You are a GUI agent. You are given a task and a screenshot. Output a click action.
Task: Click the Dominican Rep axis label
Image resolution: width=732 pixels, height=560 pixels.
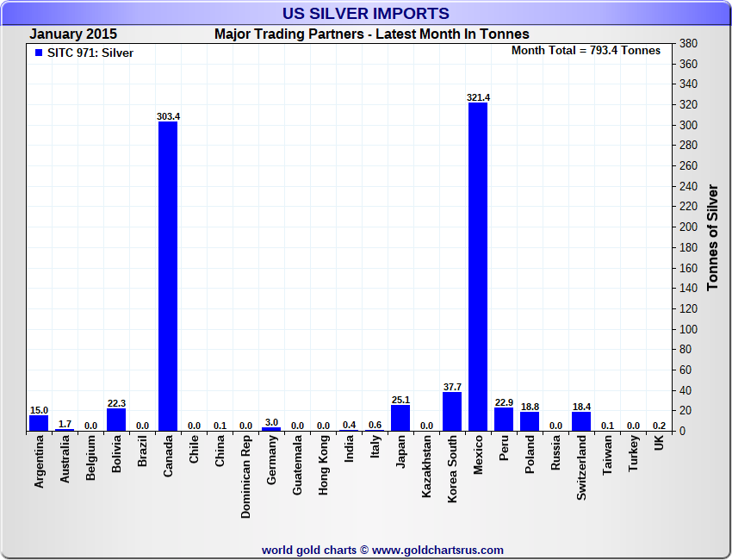coord(245,477)
